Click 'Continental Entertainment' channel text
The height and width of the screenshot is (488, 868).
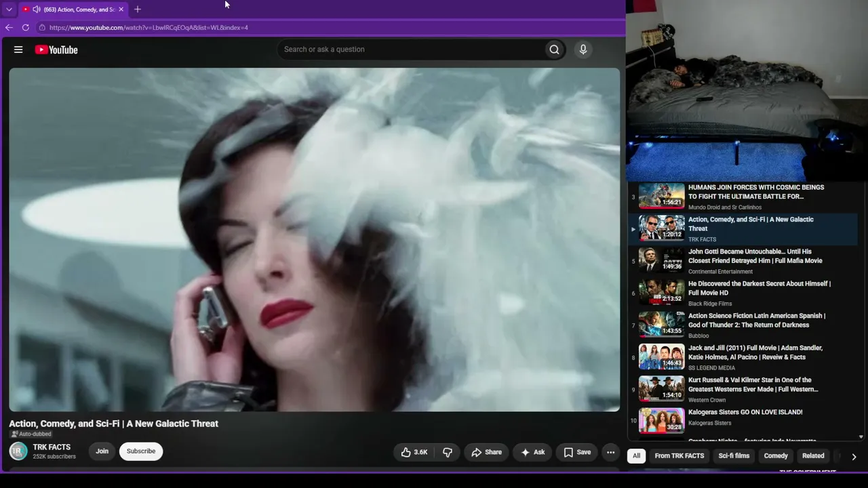(720, 272)
